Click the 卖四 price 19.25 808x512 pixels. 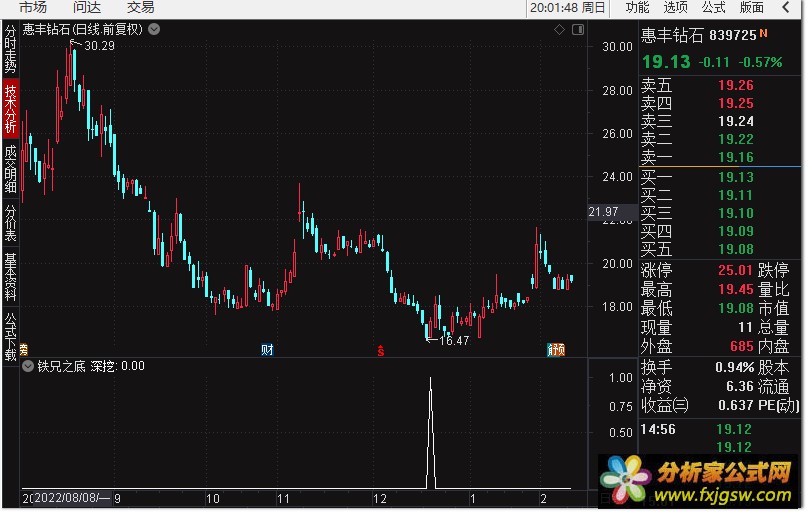point(735,103)
